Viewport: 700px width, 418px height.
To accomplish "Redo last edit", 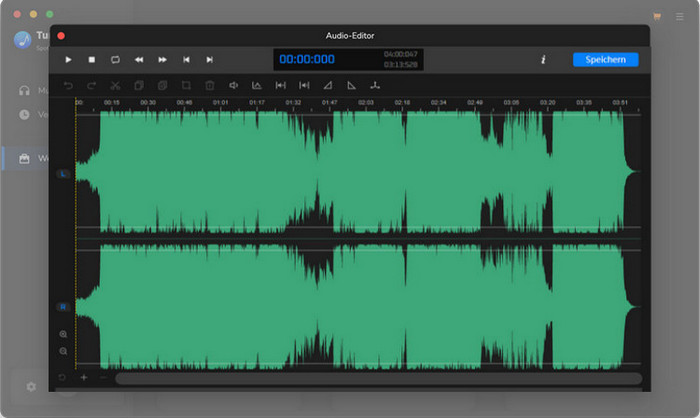I will click(x=92, y=85).
